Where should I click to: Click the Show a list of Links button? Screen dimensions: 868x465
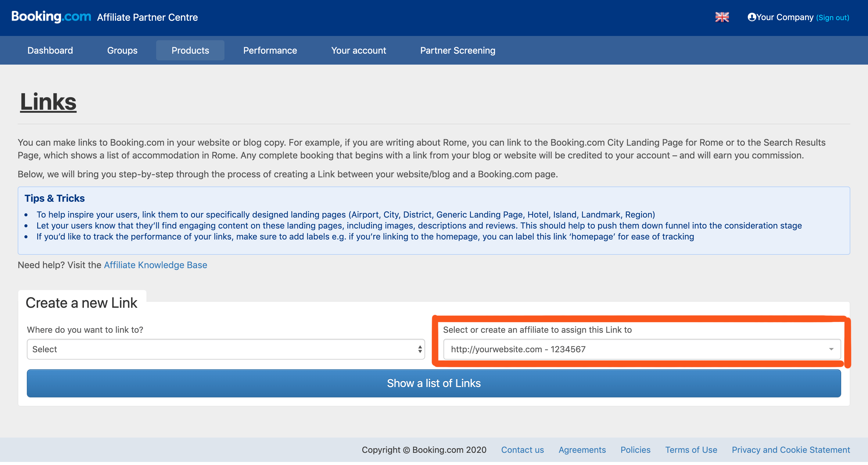pyautogui.click(x=434, y=383)
